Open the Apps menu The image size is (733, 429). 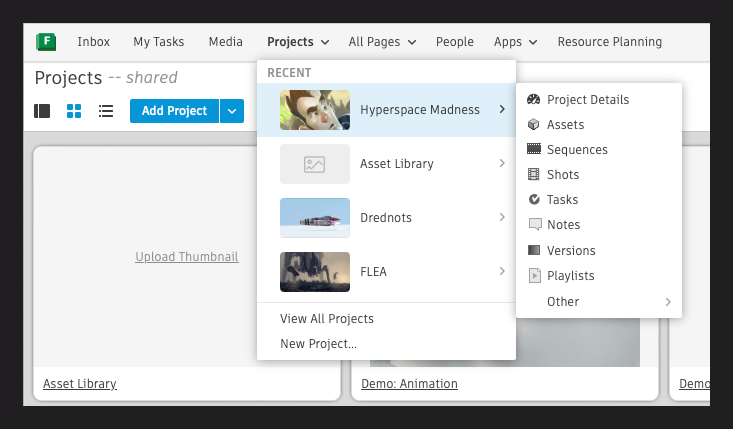click(515, 42)
